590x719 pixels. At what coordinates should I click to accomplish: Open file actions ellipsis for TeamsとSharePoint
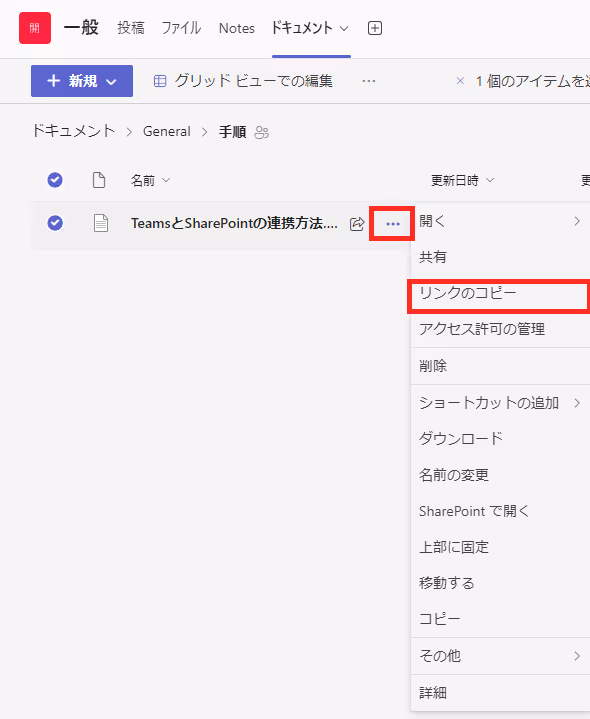[x=392, y=223]
